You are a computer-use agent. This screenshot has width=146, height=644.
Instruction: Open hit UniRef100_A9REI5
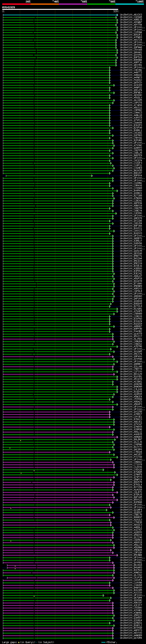click(131, 20)
